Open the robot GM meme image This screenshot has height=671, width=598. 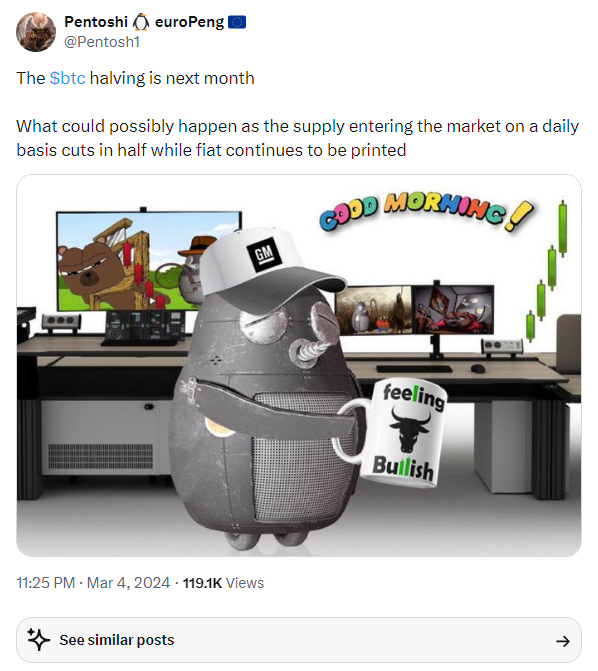pos(299,365)
